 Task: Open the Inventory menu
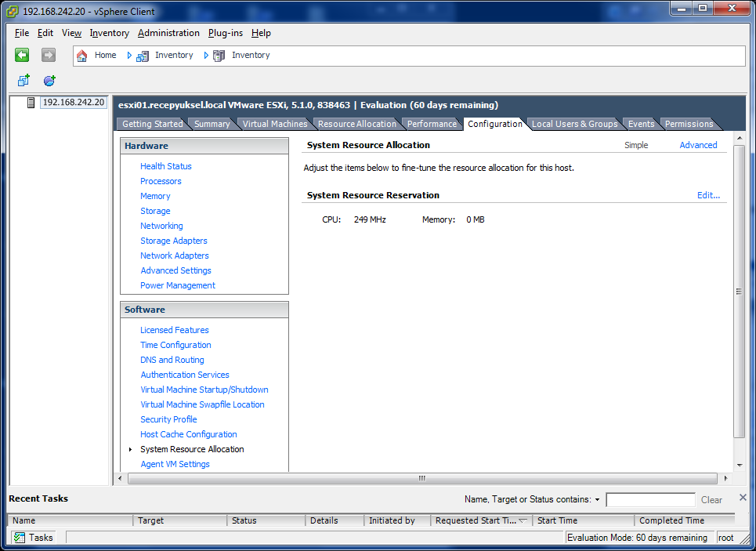110,33
